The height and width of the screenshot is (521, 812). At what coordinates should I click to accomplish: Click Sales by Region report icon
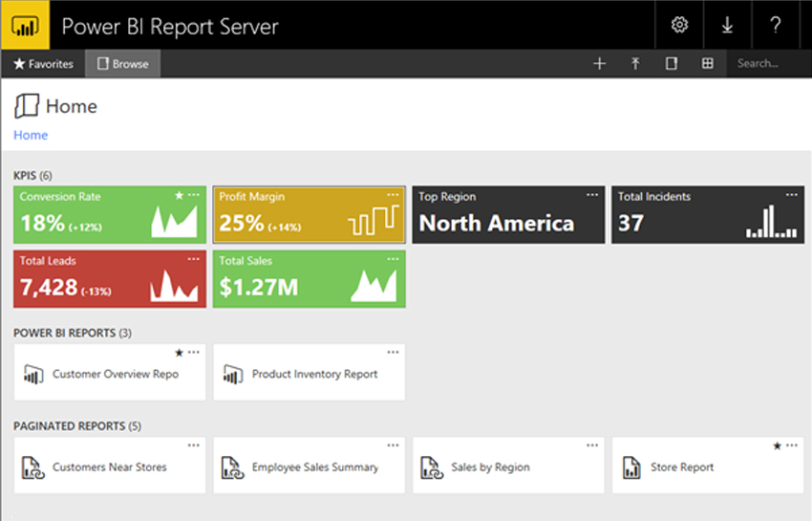tap(433, 467)
